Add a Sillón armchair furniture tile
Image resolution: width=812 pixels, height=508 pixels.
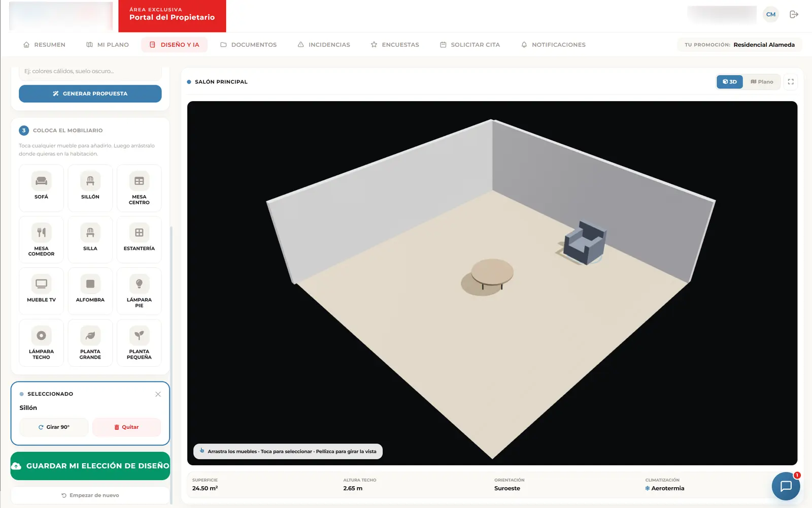[x=90, y=188]
